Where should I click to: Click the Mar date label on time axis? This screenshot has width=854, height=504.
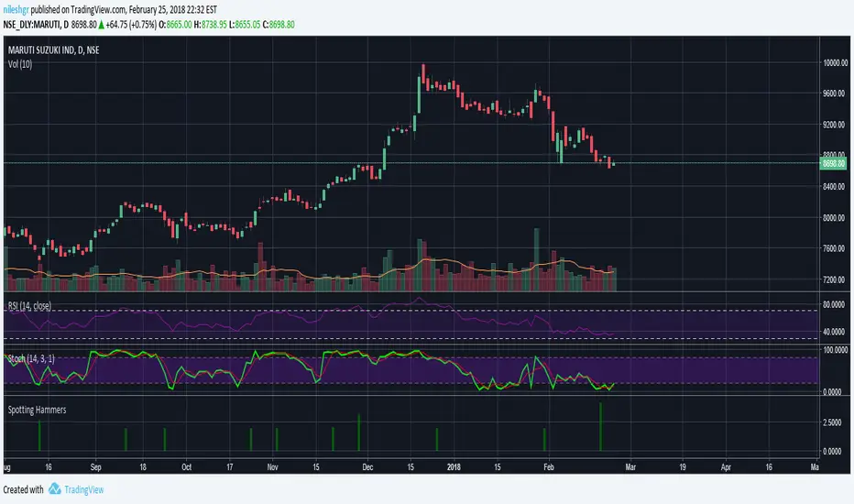(630, 467)
